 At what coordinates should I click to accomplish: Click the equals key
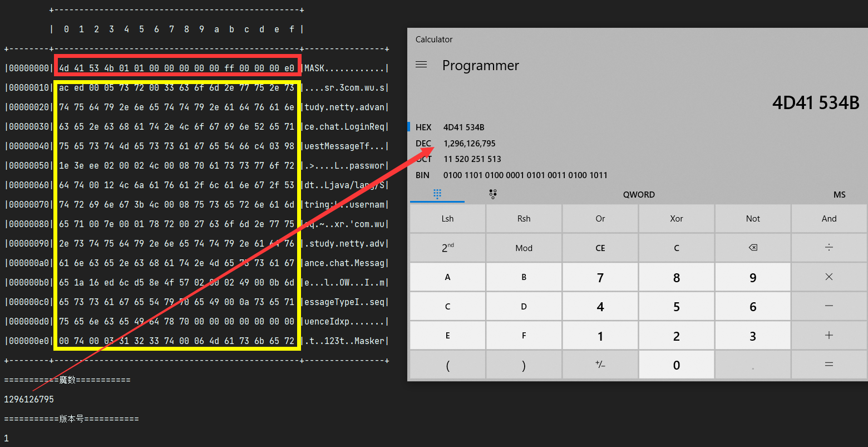point(829,365)
